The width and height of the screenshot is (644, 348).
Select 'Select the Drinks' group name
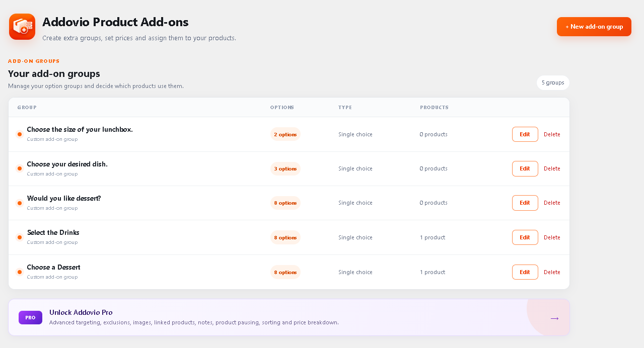coord(53,232)
